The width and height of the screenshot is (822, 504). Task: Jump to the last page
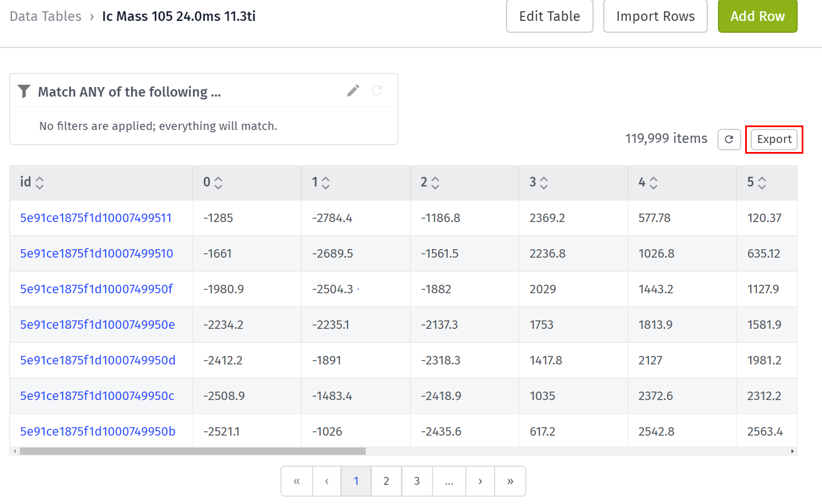(510, 481)
